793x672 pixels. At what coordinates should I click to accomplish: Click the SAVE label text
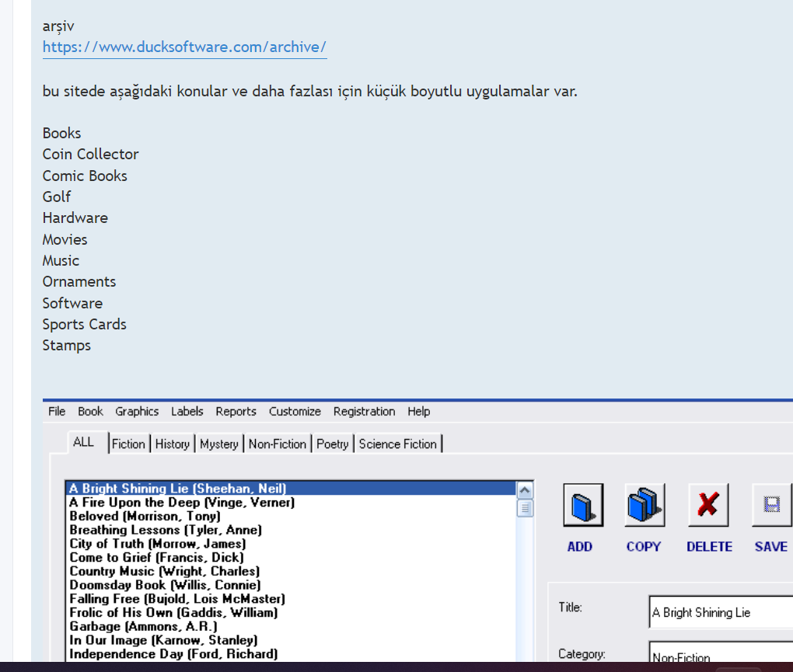click(771, 547)
